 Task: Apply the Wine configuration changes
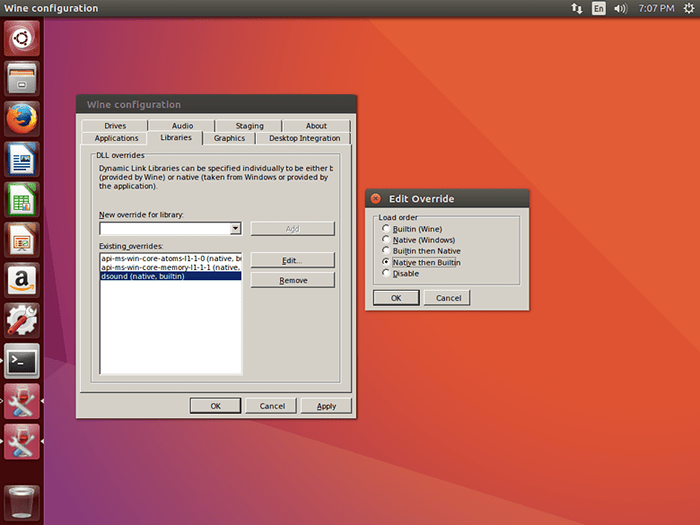[x=326, y=406]
